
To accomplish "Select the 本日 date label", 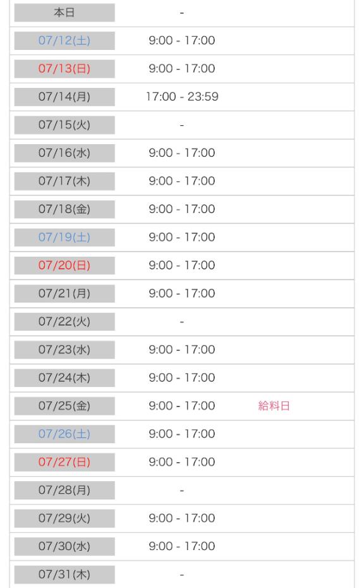I will click(64, 13).
